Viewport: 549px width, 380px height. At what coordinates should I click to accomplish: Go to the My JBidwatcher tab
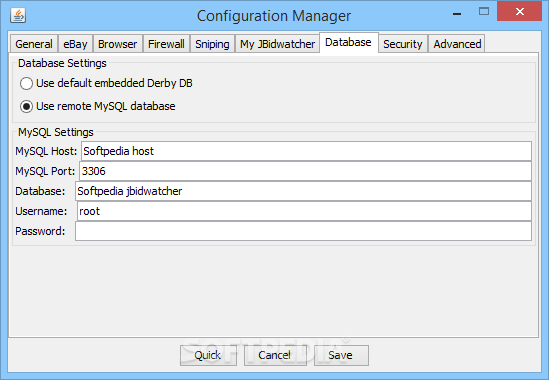(x=277, y=44)
